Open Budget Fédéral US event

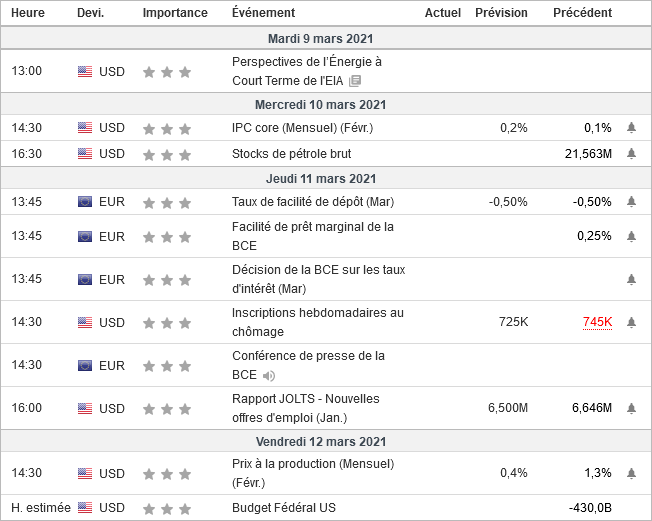click(283, 508)
